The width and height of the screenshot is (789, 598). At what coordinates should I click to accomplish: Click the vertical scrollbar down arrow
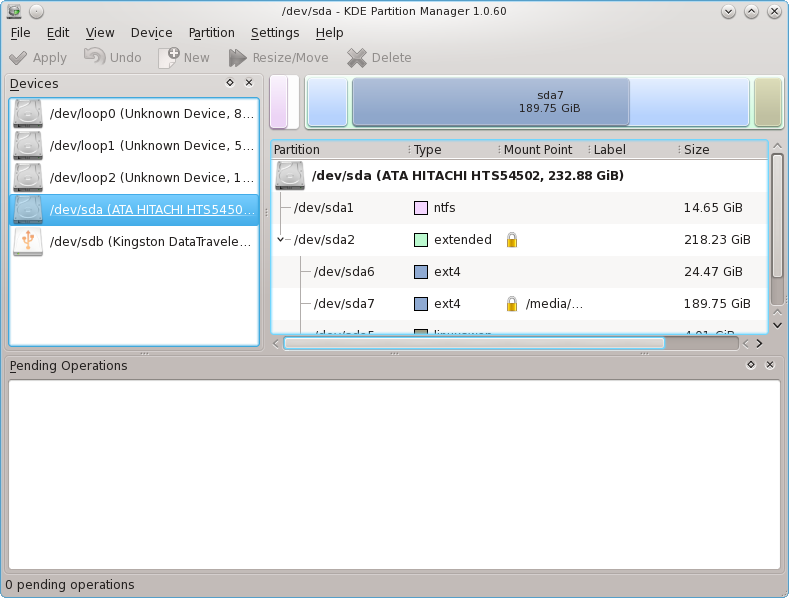777,326
